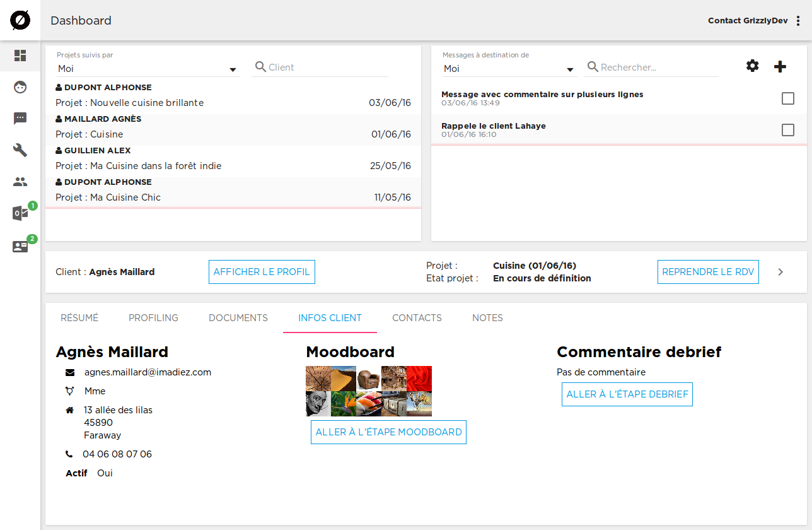The height and width of the screenshot is (530, 812).
Task: Switch to the DOCUMENTS tab
Action: (x=238, y=318)
